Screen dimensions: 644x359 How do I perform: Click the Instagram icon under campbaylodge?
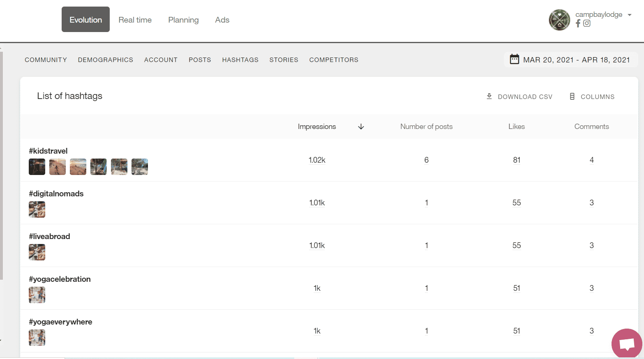point(587,23)
